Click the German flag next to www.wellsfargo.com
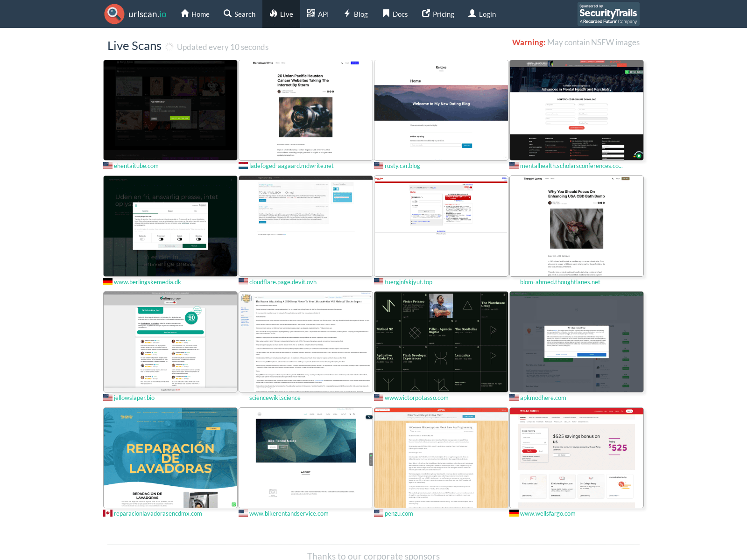The height and width of the screenshot is (560, 747). point(514,513)
